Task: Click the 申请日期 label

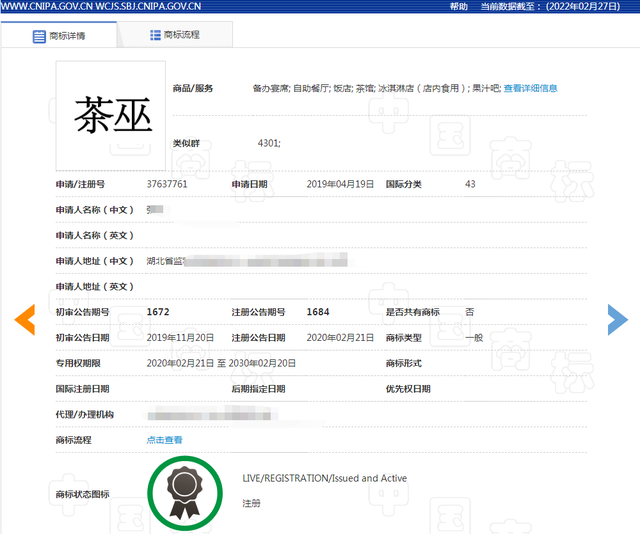Action: [x=249, y=184]
